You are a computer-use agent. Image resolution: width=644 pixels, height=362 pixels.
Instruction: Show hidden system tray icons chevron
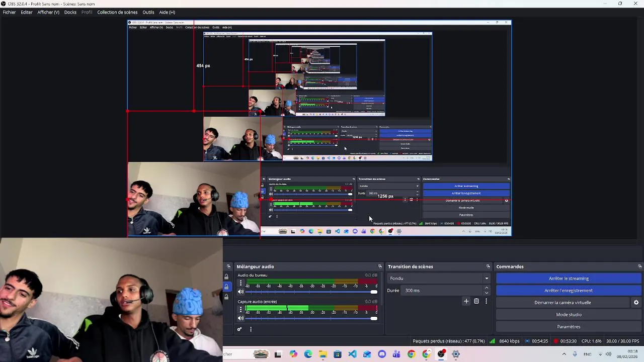563,354
